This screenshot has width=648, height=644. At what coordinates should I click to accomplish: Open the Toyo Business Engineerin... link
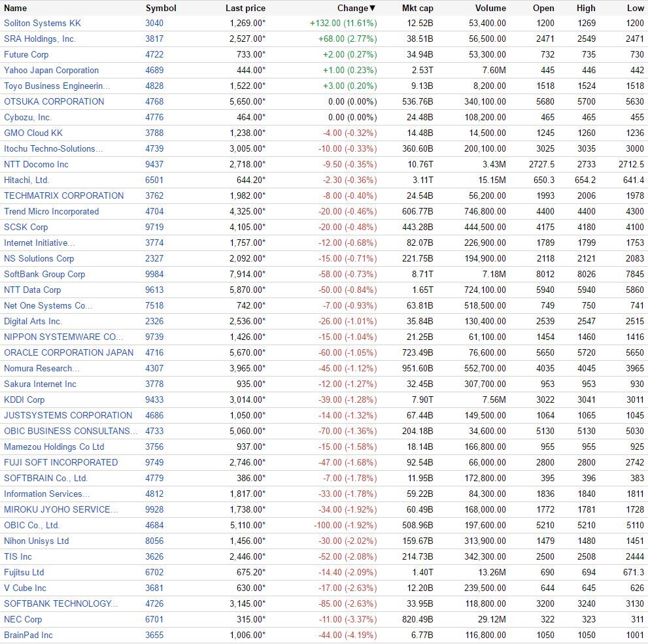tap(57, 86)
